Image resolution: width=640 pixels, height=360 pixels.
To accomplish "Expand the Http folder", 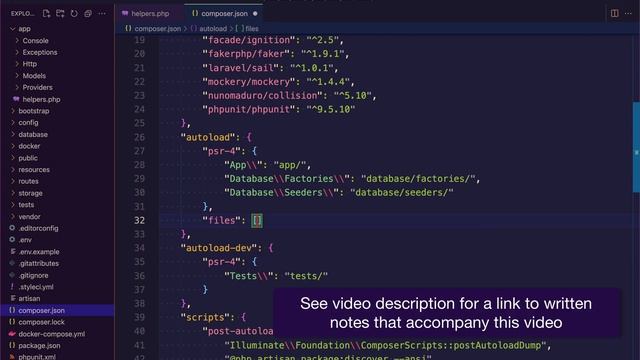I will [x=17, y=64].
